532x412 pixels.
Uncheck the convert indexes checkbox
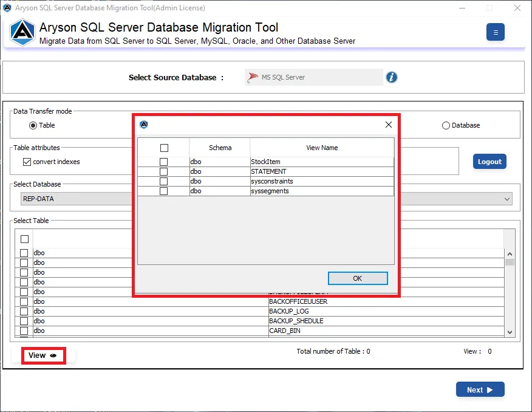coord(27,162)
